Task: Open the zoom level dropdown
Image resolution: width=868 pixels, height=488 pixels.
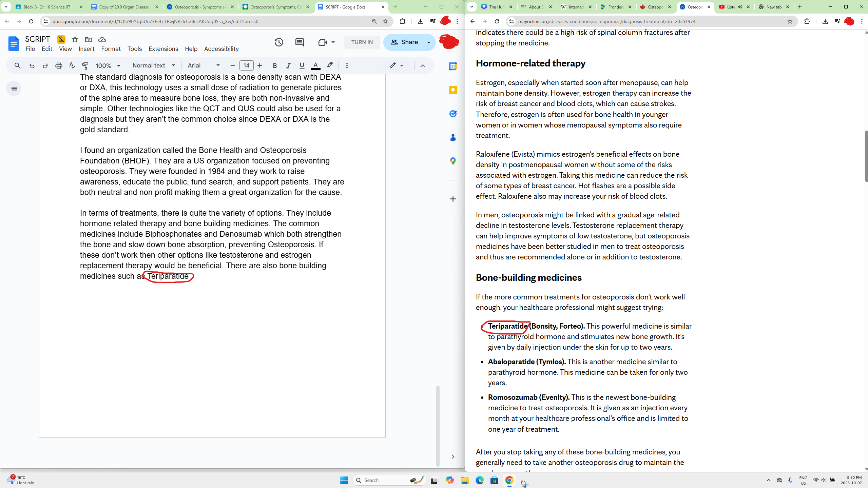Action: (x=108, y=65)
